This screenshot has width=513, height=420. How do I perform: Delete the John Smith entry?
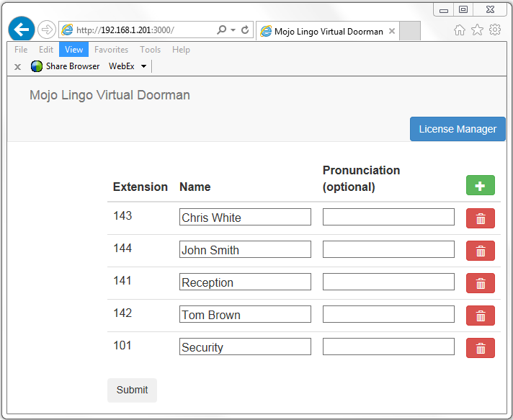(480, 251)
